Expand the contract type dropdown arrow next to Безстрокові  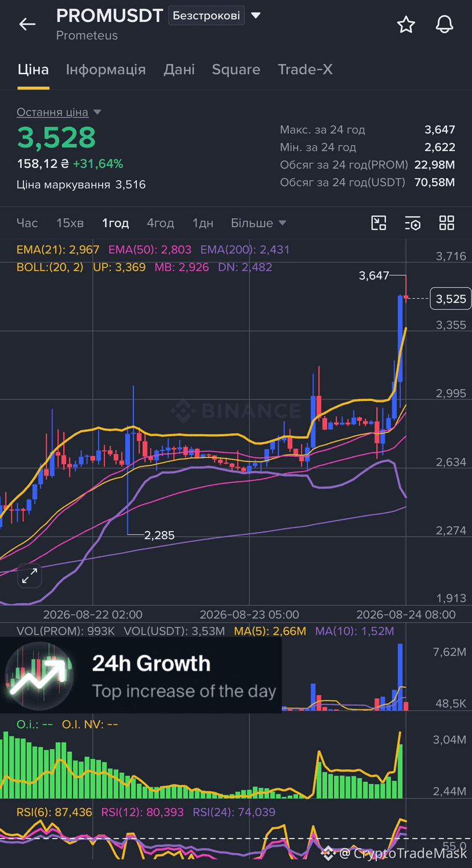(x=256, y=15)
